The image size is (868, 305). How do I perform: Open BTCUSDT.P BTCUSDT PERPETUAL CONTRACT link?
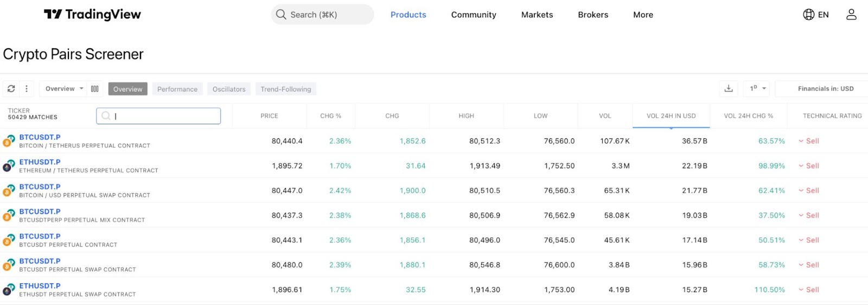click(40, 236)
